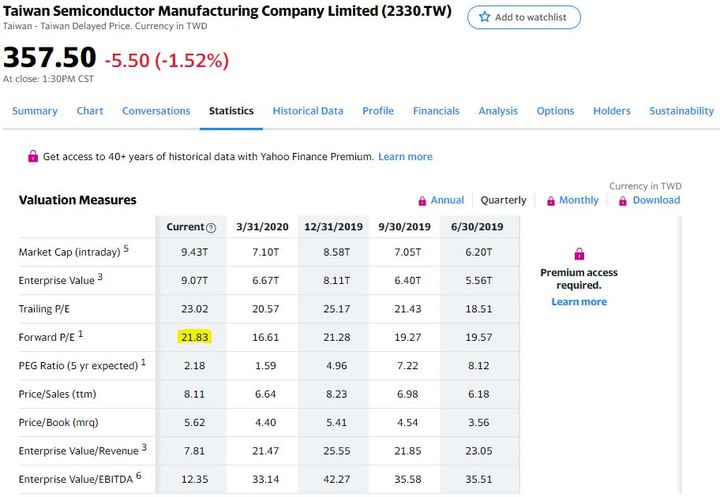720x497 pixels.
Task: Click the 6/30/2019 Enterprise Value 5.56T
Action: 478,281
